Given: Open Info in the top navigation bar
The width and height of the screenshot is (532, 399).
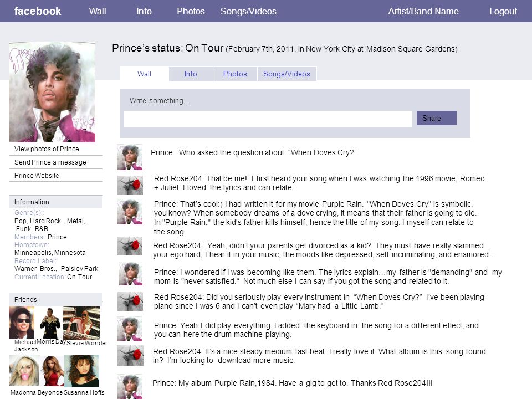Looking at the screenshot, I should tap(144, 11).
